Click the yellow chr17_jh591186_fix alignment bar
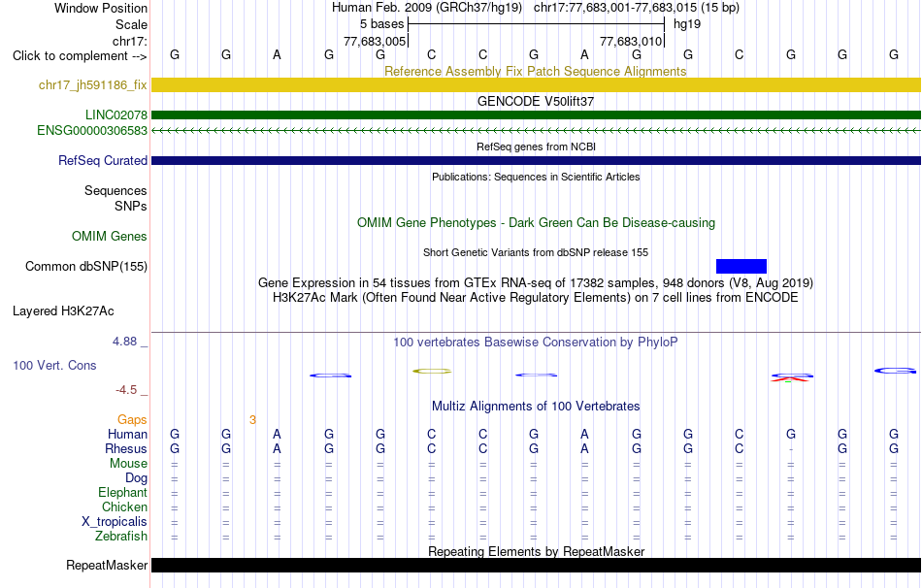 point(537,84)
